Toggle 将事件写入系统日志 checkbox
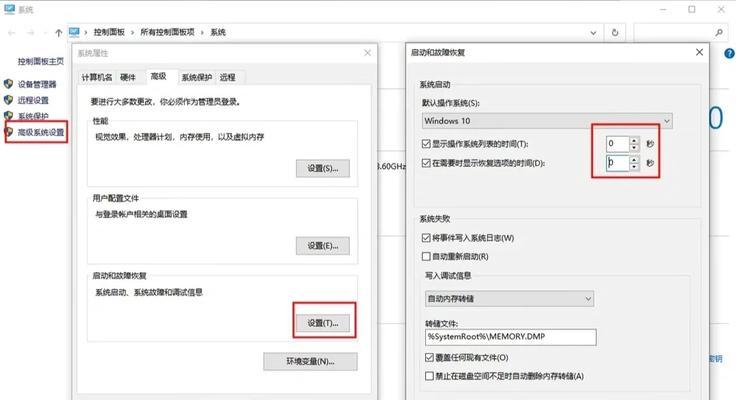Viewport: 736px width, 400px height. click(x=426, y=238)
